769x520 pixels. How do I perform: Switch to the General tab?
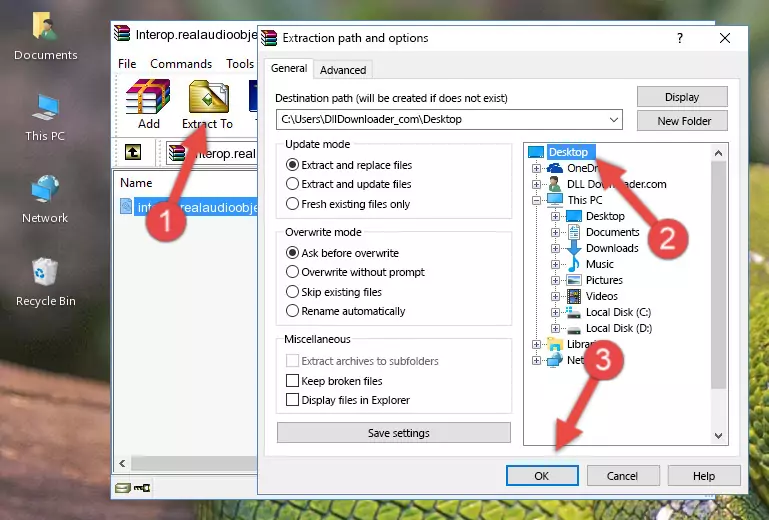pyautogui.click(x=289, y=68)
